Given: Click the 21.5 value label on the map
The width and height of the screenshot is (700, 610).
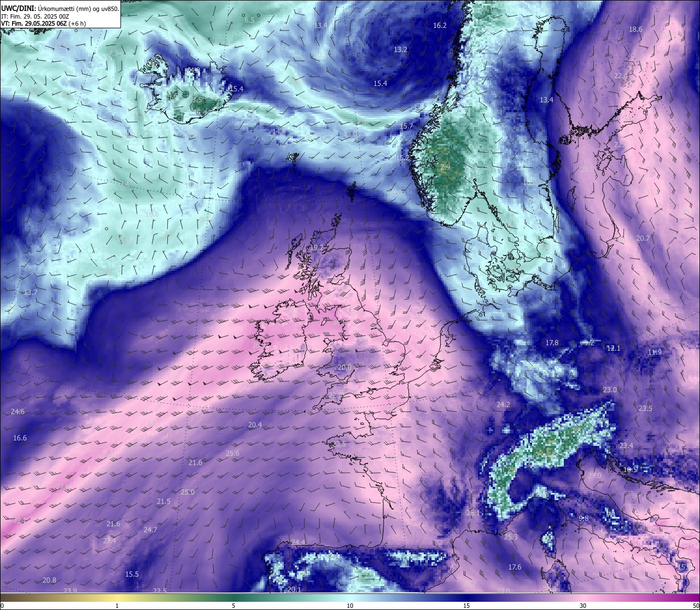Looking at the screenshot, I should coord(164,502).
